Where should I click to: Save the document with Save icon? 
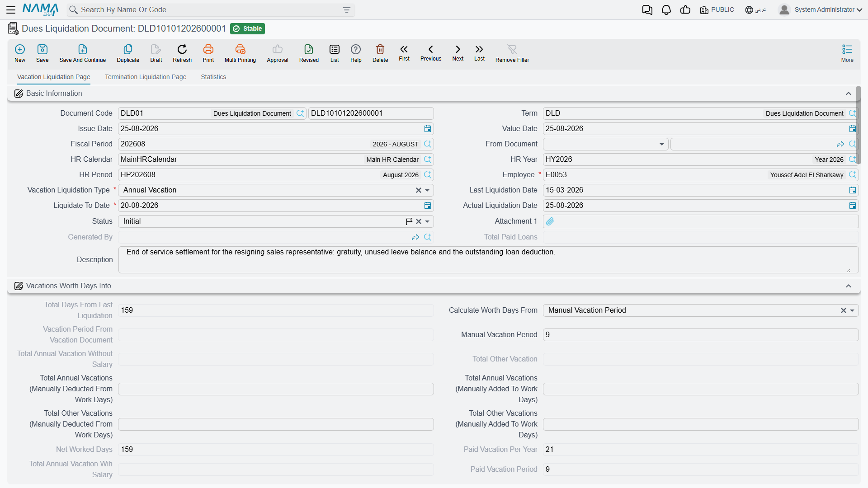point(42,53)
